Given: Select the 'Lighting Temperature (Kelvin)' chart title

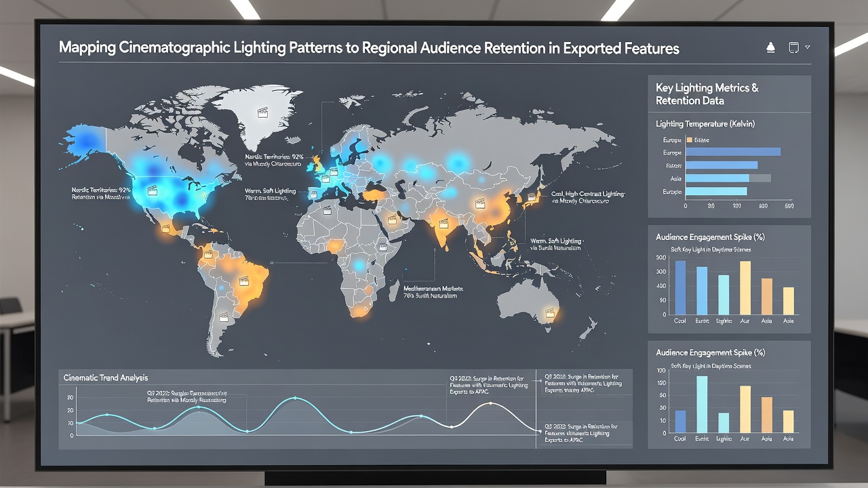Looking at the screenshot, I should pos(705,124).
